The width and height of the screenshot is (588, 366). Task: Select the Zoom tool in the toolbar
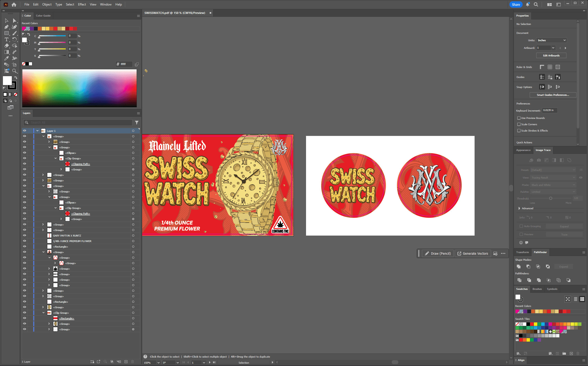click(15, 71)
